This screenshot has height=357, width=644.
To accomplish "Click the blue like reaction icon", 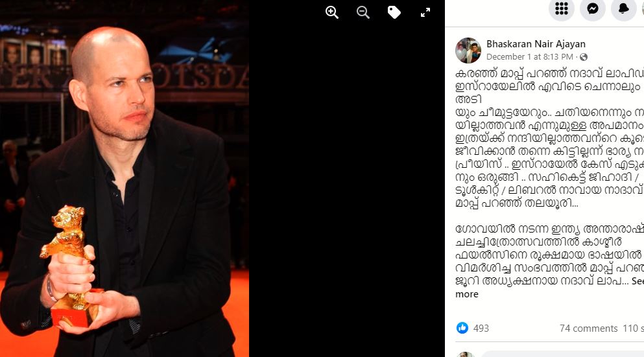I will coord(462,328).
